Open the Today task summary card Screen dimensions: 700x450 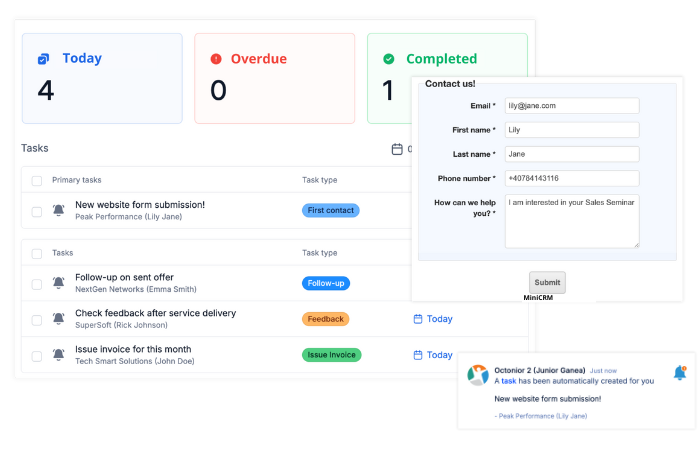[102, 78]
